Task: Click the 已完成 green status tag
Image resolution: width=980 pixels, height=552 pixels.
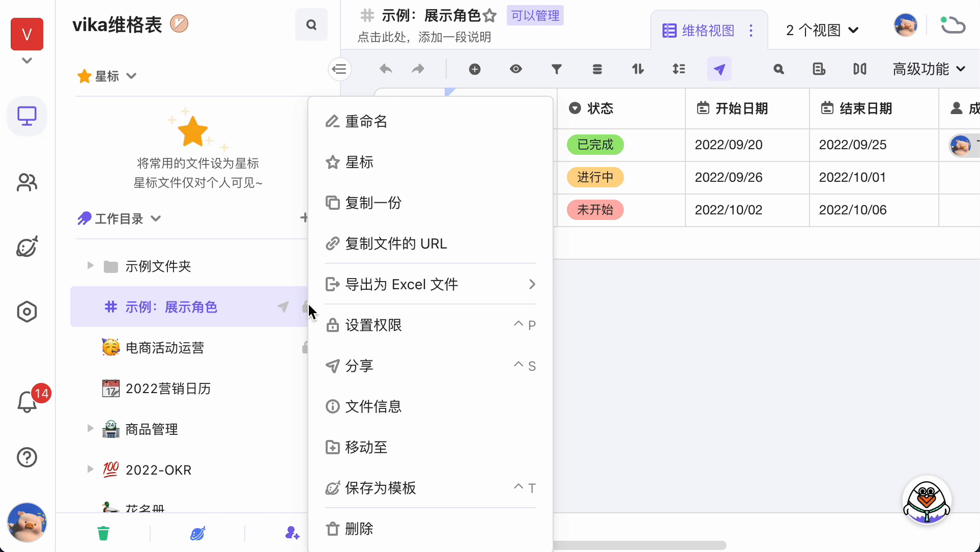Action: (x=595, y=145)
